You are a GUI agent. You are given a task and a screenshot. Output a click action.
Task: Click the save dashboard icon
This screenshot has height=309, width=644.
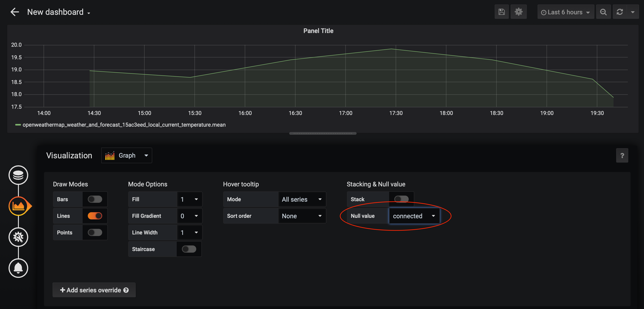point(501,12)
